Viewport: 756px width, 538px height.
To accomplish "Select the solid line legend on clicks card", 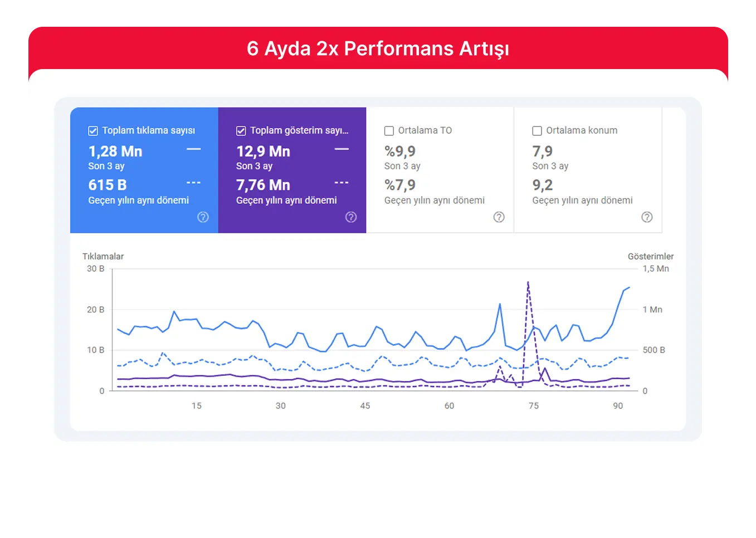I will [193, 149].
